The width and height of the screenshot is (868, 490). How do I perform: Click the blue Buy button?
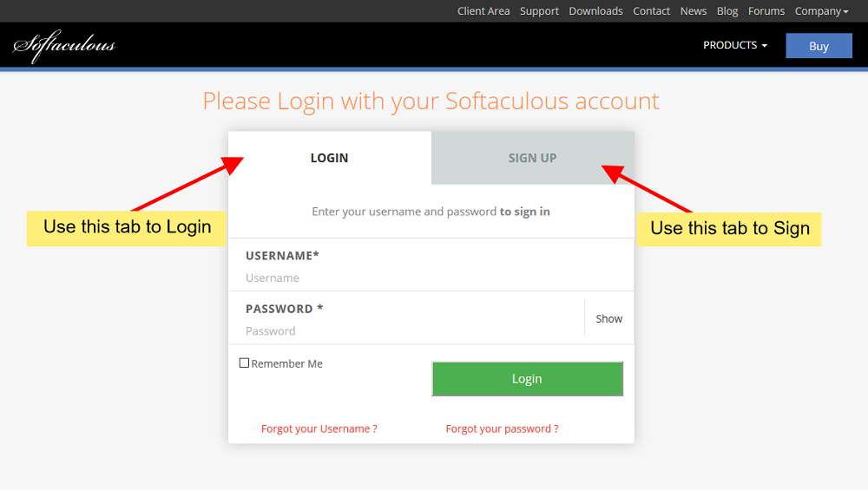pyautogui.click(x=819, y=46)
